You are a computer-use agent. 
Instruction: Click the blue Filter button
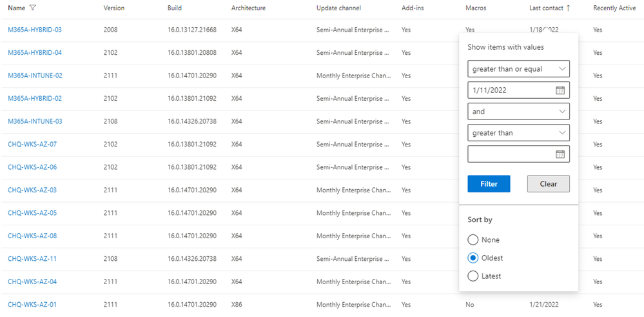tap(489, 184)
